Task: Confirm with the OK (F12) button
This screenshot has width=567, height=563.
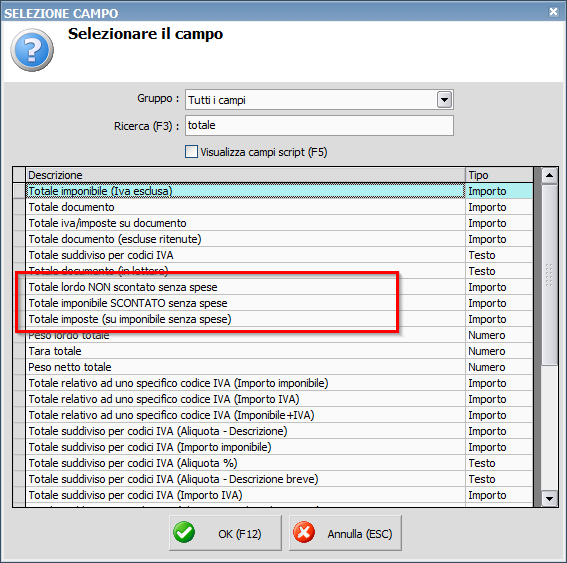Action: [x=225, y=533]
